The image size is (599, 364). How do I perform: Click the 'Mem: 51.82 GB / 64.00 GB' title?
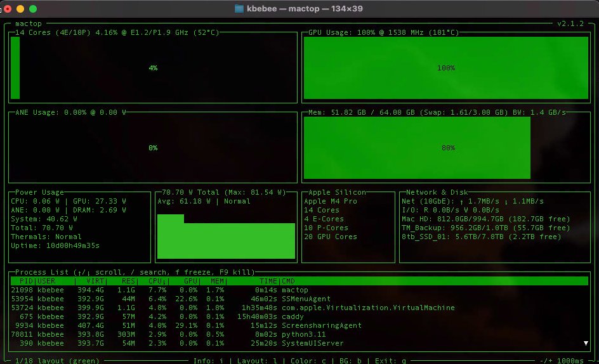[437, 112]
